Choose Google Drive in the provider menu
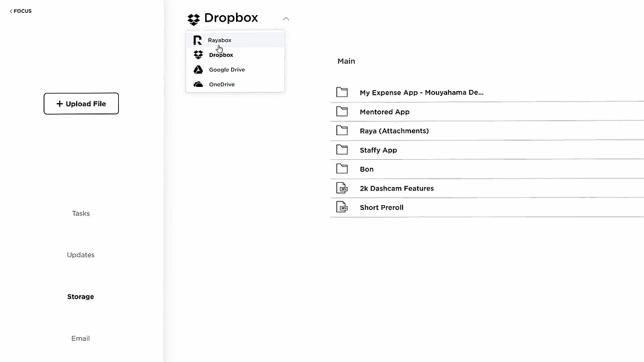This screenshot has height=362, width=644. 235,69
